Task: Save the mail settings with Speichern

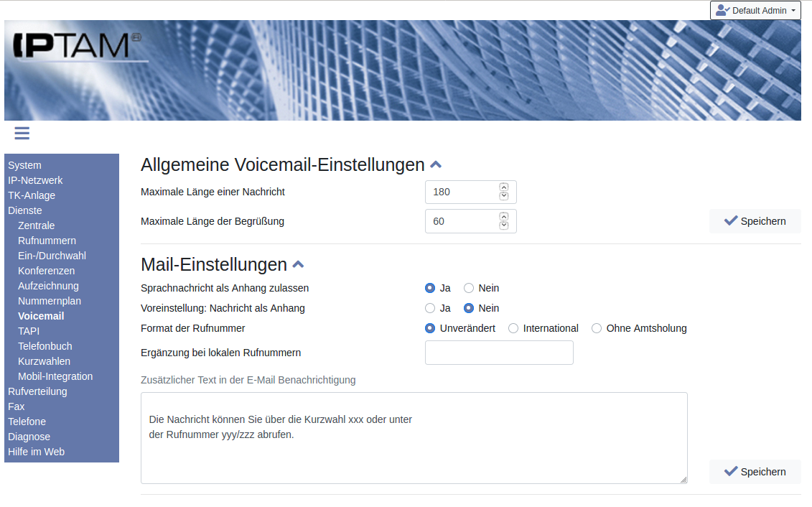Action: (755, 472)
